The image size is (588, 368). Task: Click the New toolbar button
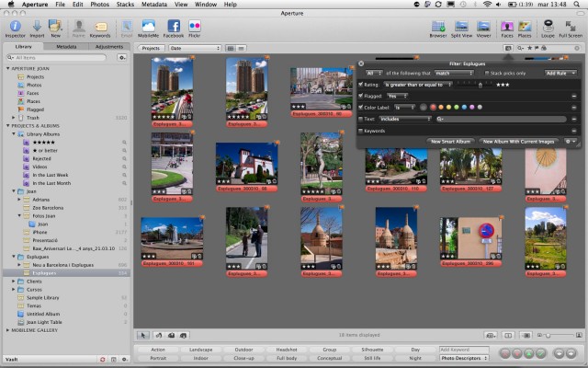[55, 27]
